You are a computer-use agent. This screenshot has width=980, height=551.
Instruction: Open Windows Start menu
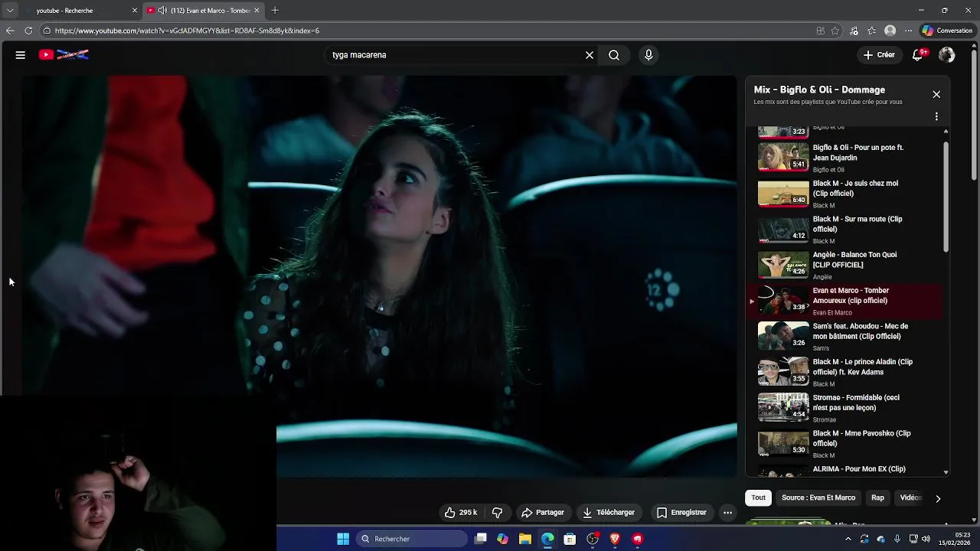[x=343, y=539]
